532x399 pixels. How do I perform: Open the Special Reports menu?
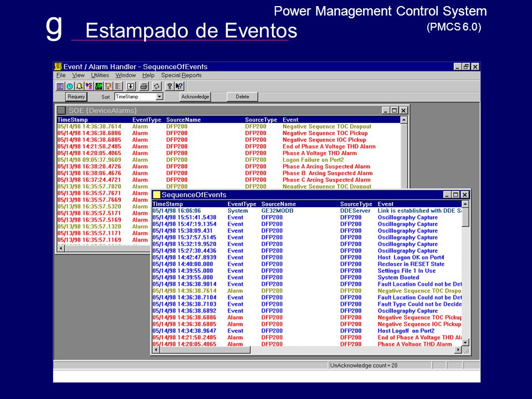[x=181, y=75]
